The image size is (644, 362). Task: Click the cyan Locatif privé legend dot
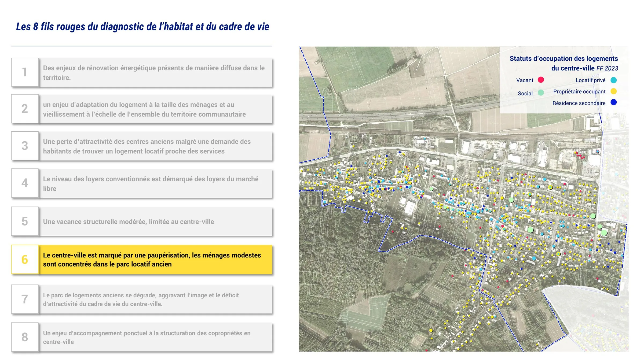613,80
